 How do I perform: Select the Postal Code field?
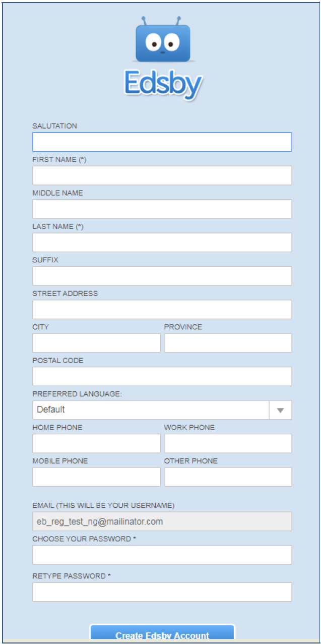162,377
